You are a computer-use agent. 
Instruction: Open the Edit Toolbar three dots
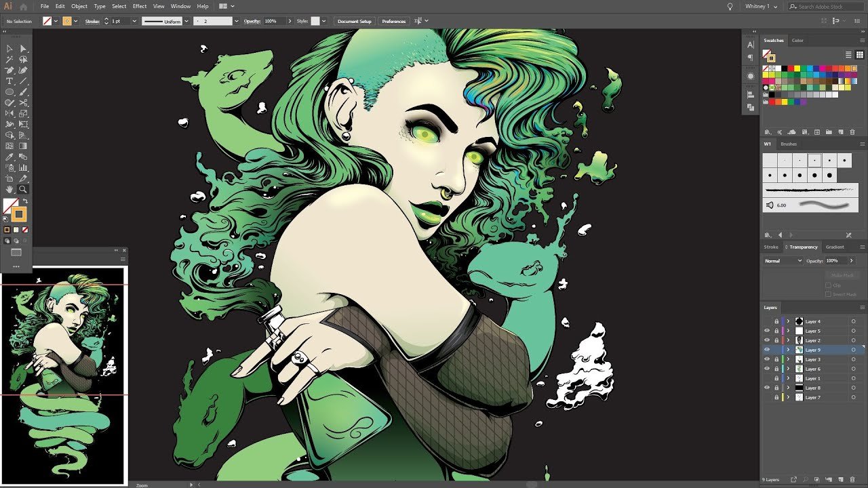16,266
